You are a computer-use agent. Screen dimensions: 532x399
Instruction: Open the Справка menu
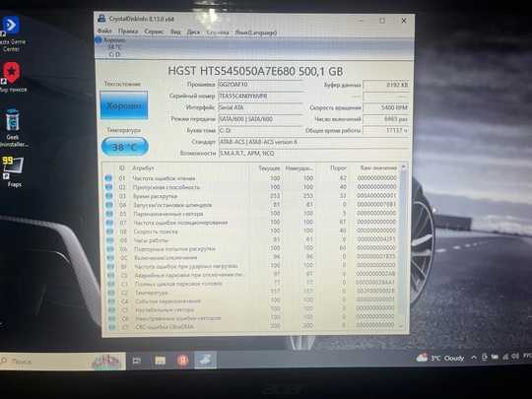(218, 33)
